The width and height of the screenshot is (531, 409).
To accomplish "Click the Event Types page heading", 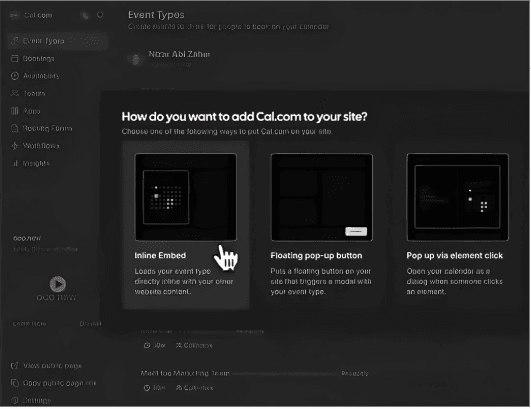I will [x=156, y=15].
